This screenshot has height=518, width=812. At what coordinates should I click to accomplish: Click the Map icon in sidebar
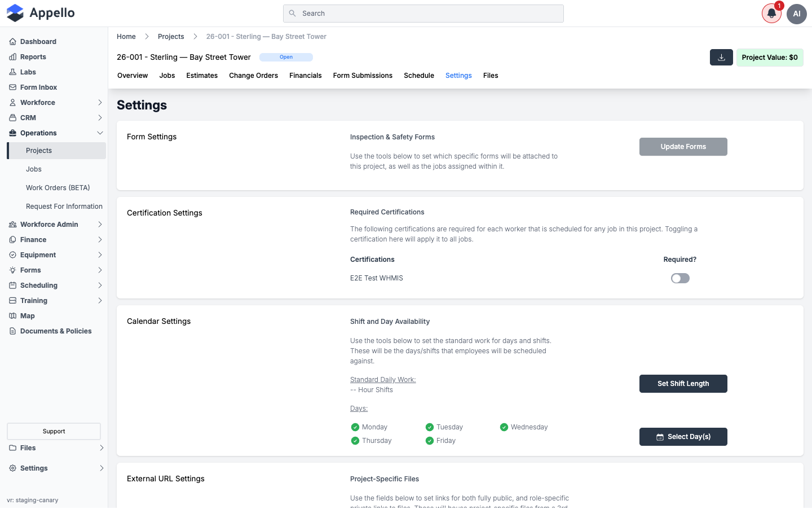coord(12,316)
